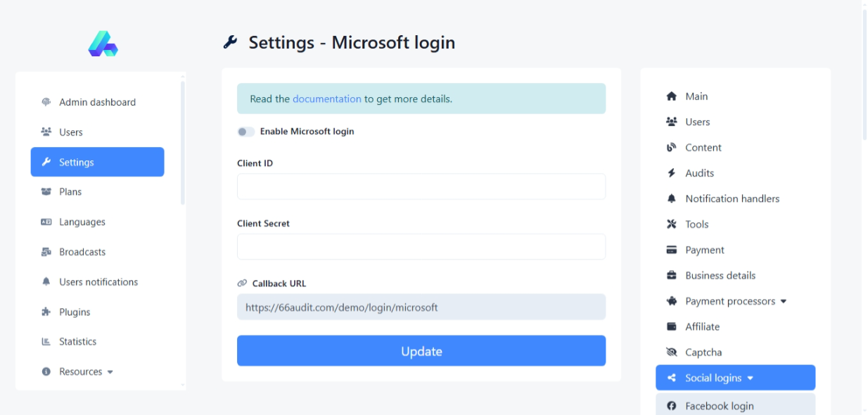
Task: Open Facebook login settings
Action: (719, 406)
